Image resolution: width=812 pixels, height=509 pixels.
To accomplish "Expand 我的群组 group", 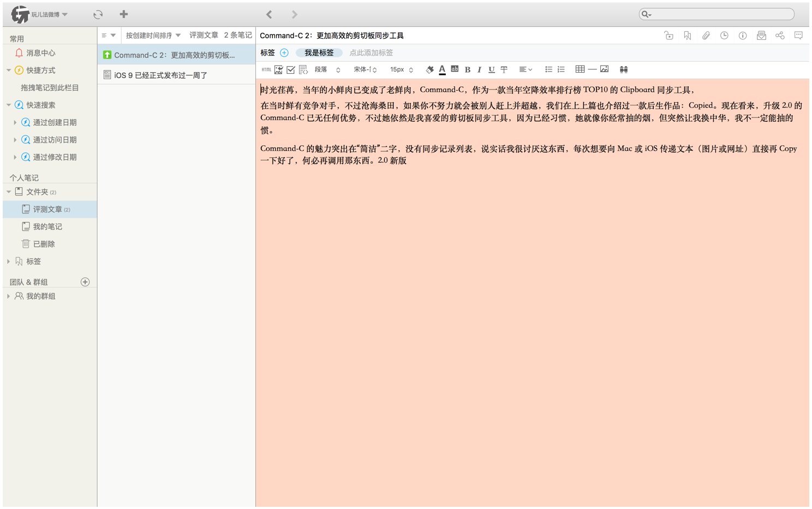I will click(9, 296).
